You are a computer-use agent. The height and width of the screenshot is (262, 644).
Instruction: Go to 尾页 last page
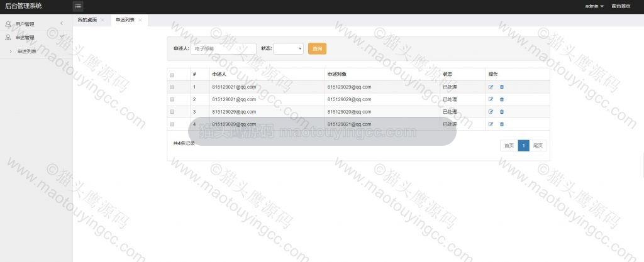(538, 146)
